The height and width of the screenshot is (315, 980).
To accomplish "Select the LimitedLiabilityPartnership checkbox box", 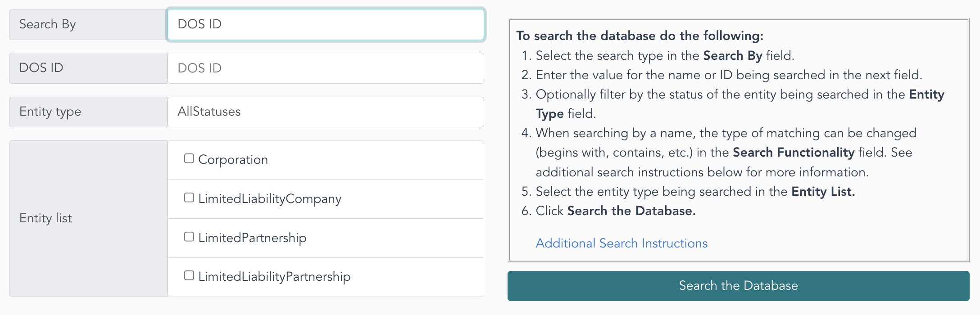I will point(189,275).
